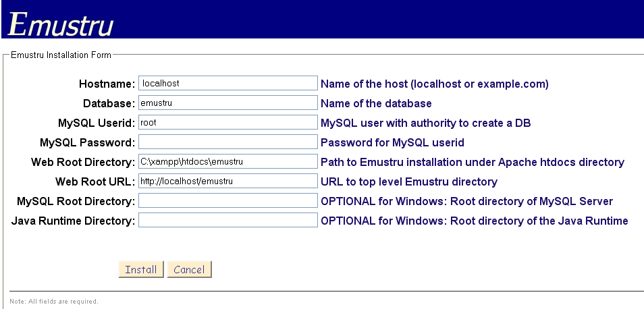Click the "Java Runtime Directory:" label
644x309 pixels.
point(74,221)
